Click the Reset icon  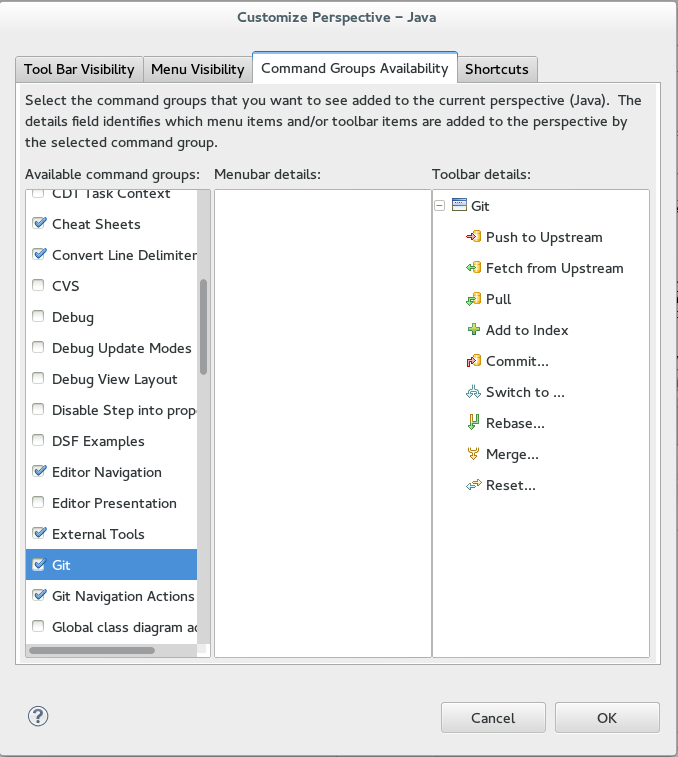(474, 485)
